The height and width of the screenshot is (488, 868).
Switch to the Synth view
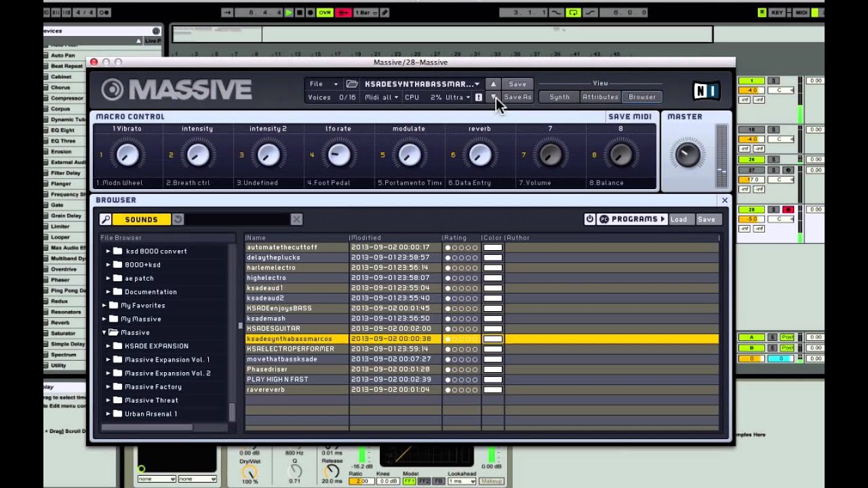(x=559, y=97)
